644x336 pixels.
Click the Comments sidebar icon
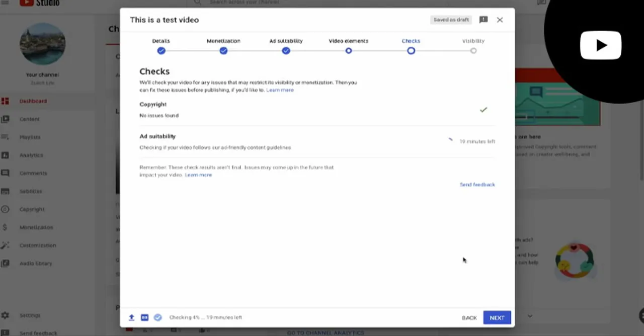[5, 173]
